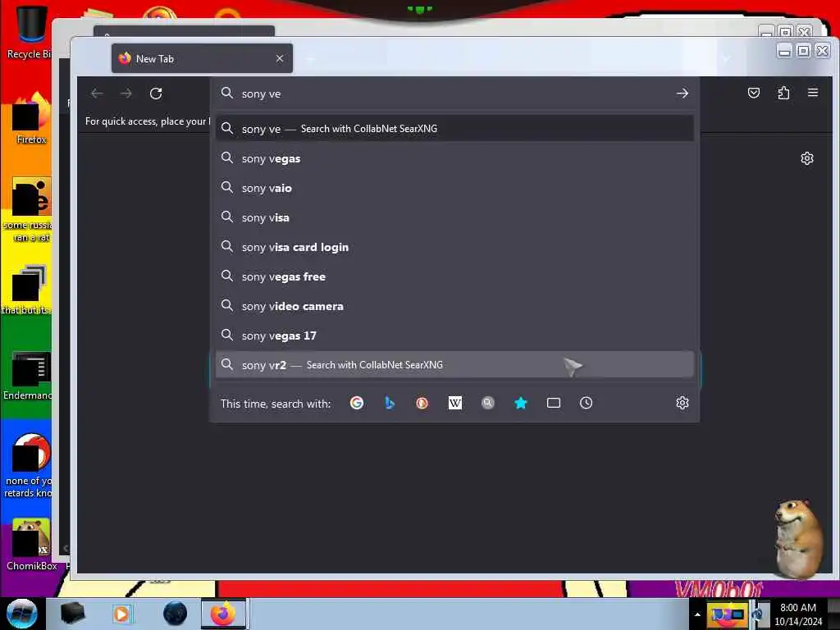The height and width of the screenshot is (630, 840).
Task: Pick the 'sony vaio' suggestion
Action: click(454, 188)
